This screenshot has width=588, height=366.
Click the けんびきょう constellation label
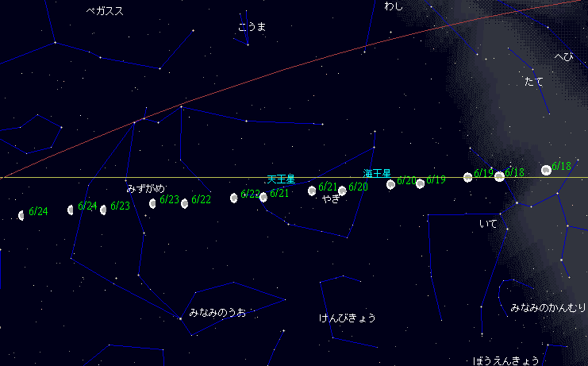(347, 318)
